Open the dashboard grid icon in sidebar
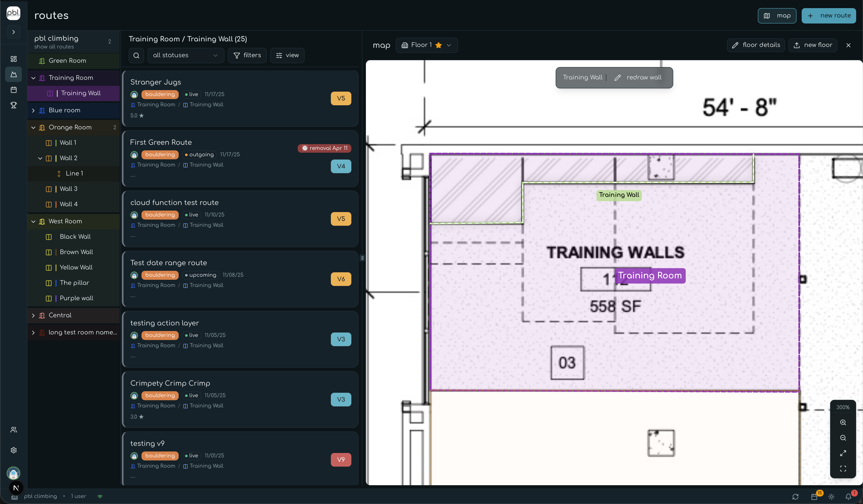Image resolution: width=863 pixels, height=504 pixels. point(14,59)
